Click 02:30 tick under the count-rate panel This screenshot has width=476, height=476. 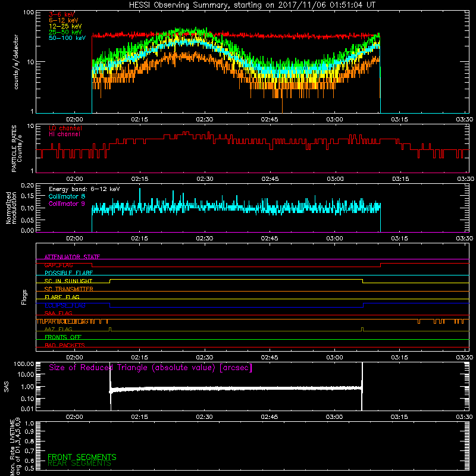click(204, 120)
